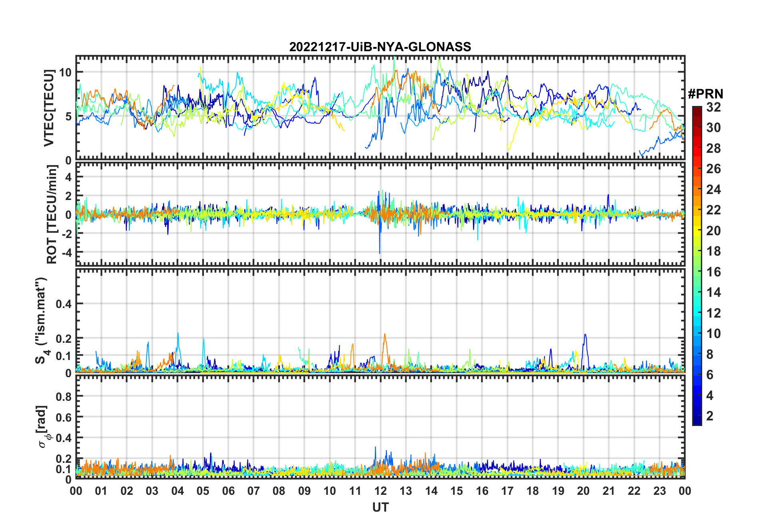Click x-axis hour label 14
This screenshot has width=761, height=532.
[x=431, y=490]
